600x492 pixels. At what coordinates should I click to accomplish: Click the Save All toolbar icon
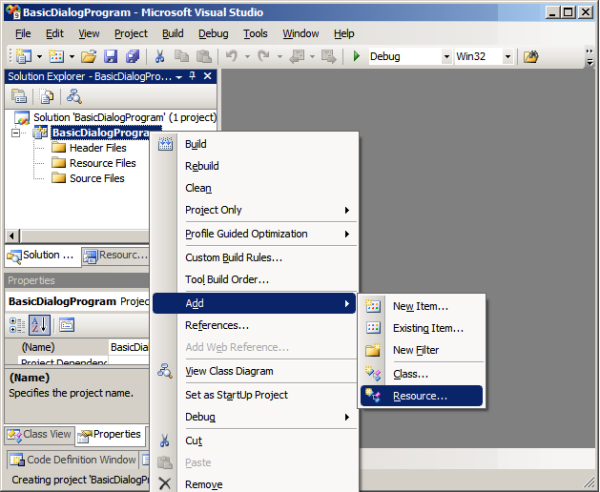tap(132, 57)
